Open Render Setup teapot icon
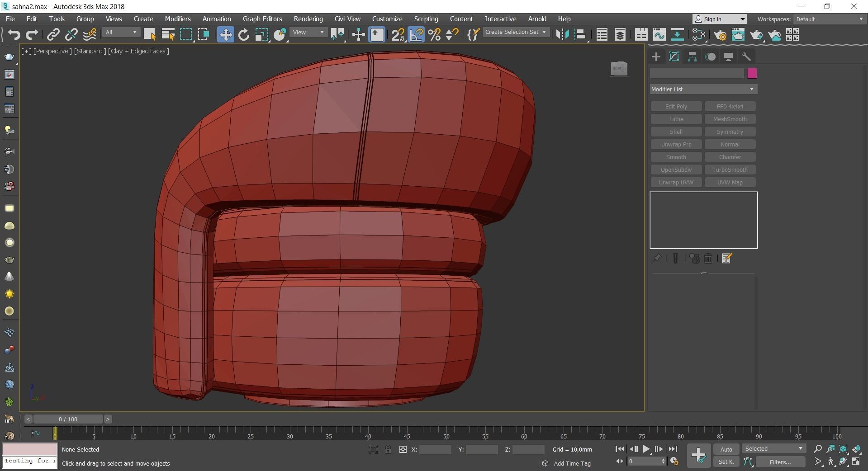Image resolution: width=868 pixels, height=471 pixels. point(720,35)
